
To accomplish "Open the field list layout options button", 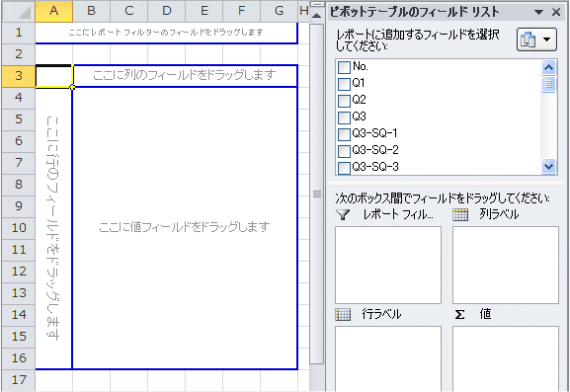I will pos(536,39).
